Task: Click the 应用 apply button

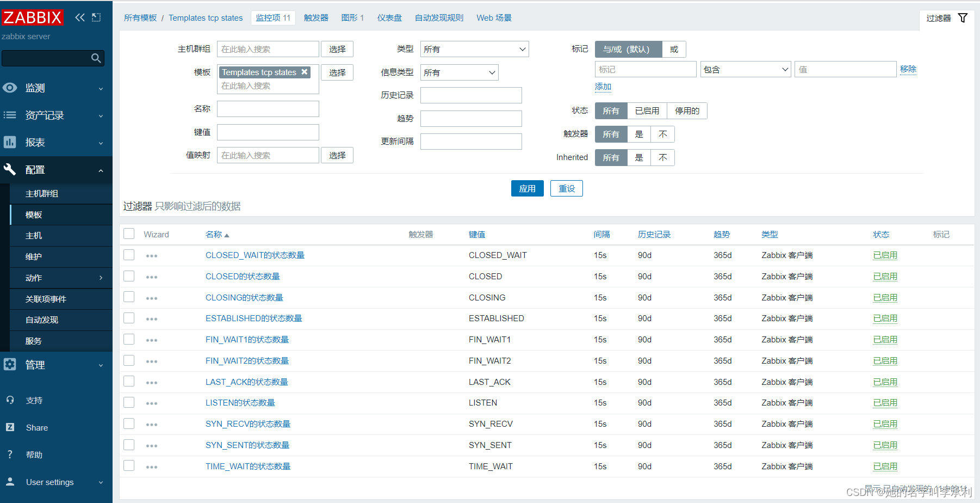Action: 527,188
